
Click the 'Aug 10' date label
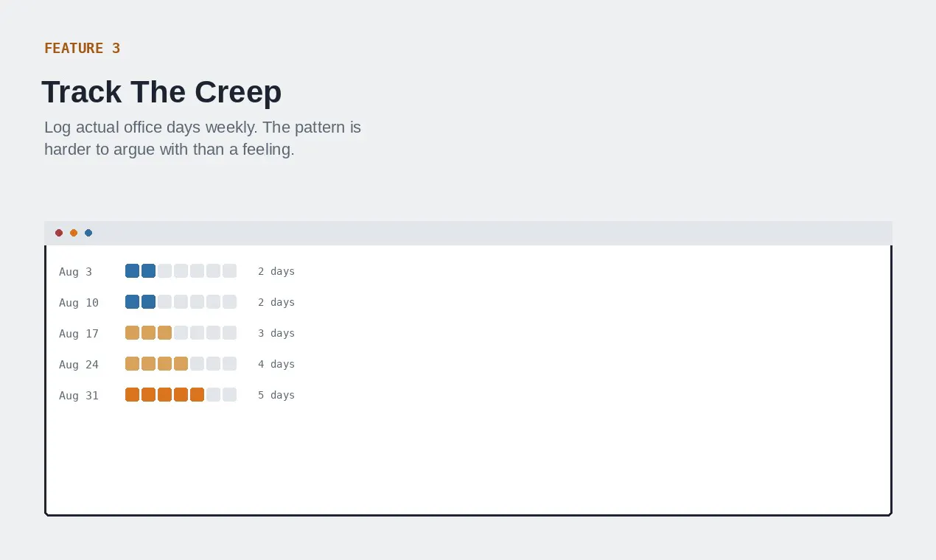point(79,303)
